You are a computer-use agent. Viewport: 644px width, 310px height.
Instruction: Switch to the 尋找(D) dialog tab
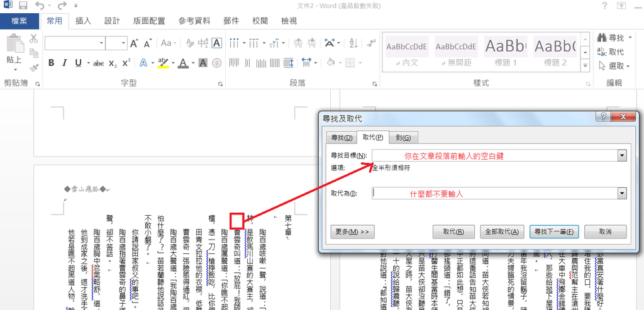(x=341, y=138)
